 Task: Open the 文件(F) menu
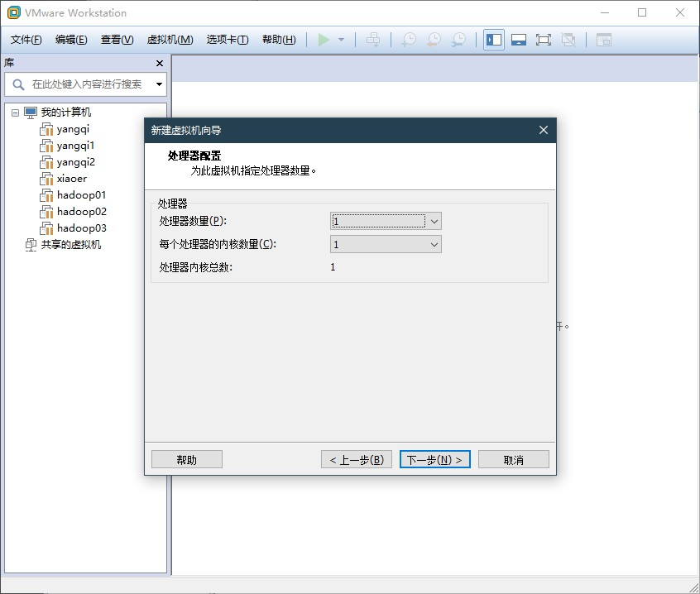click(x=26, y=40)
